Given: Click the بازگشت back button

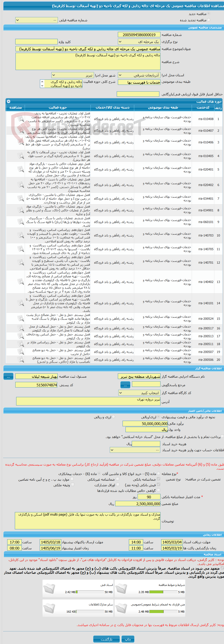Looking at the screenshot, I should click(x=106, y=639).
